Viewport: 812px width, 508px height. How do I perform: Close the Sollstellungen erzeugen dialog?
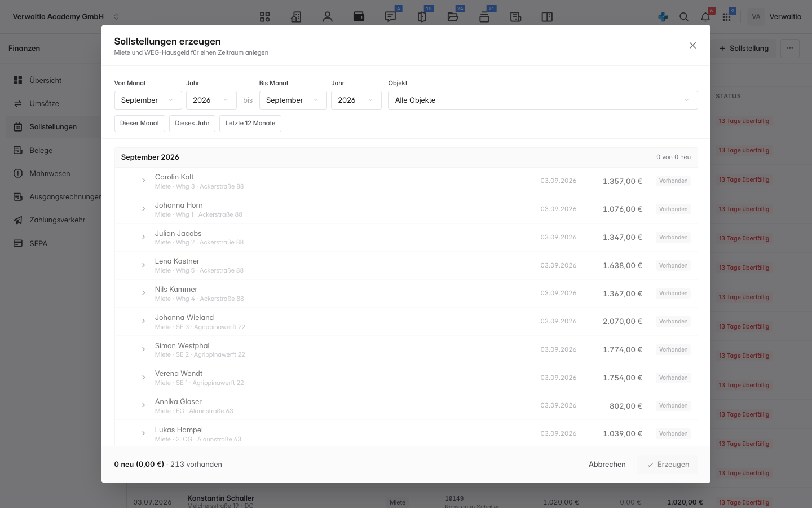[692, 46]
